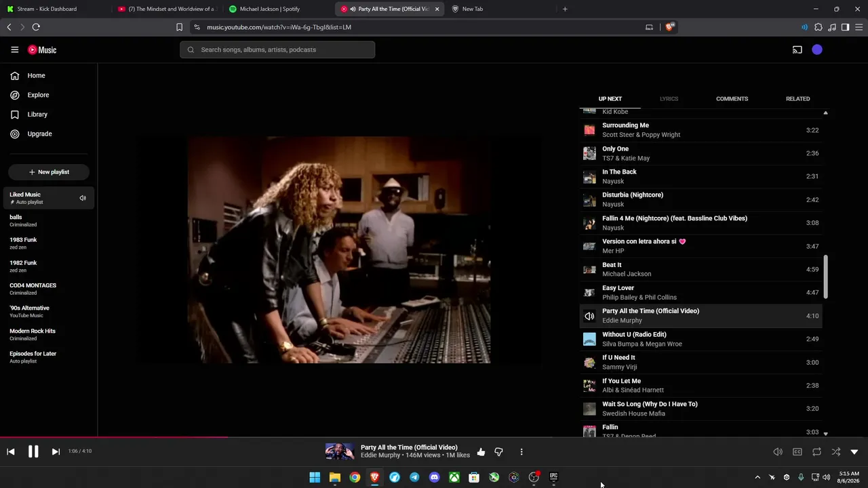Open Discord from the taskbar
The height and width of the screenshot is (488, 868).
tap(434, 477)
